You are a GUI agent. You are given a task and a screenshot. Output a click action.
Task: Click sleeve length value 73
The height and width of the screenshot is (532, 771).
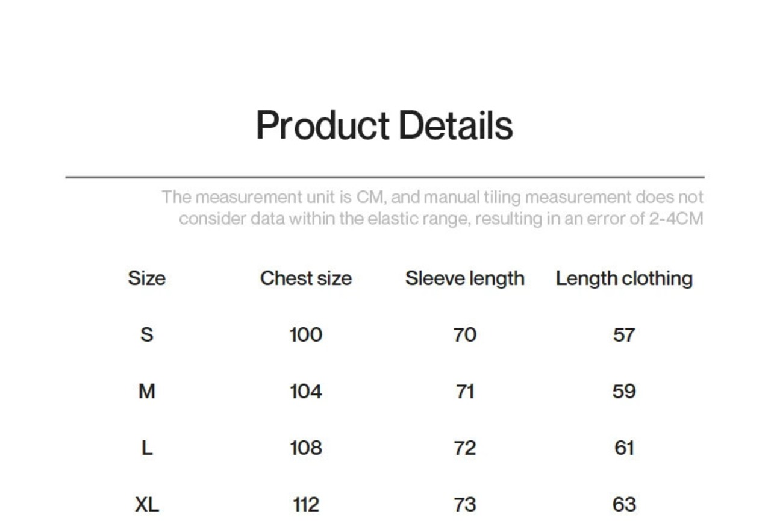(464, 505)
